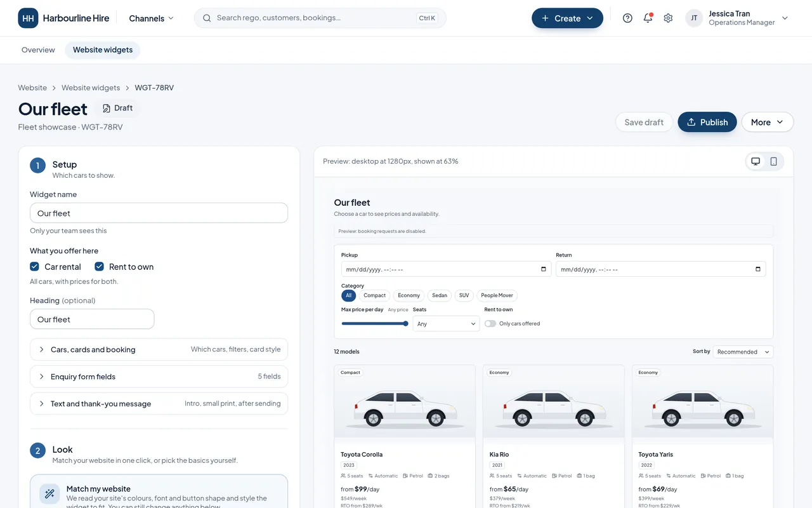Click the Publish button
Image resolution: width=812 pixels, height=508 pixels.
[707, 122]
